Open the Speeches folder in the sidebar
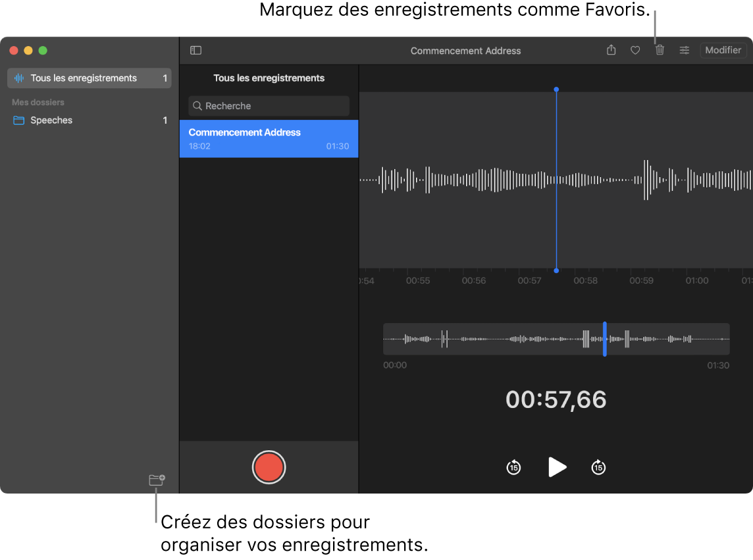753x560 pixels. tap(52, 120)
